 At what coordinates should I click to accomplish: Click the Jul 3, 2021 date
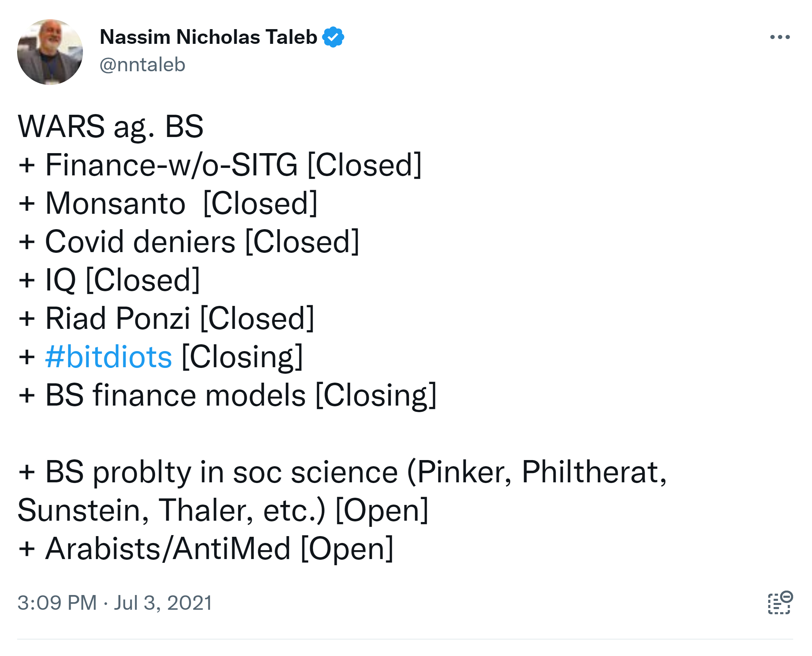point(163,603)
